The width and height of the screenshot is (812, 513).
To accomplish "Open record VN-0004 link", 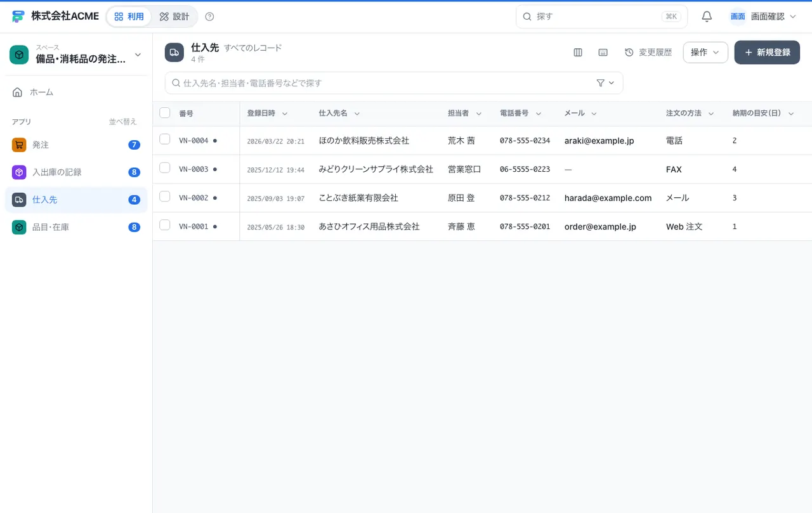I will tap(193, 141).
